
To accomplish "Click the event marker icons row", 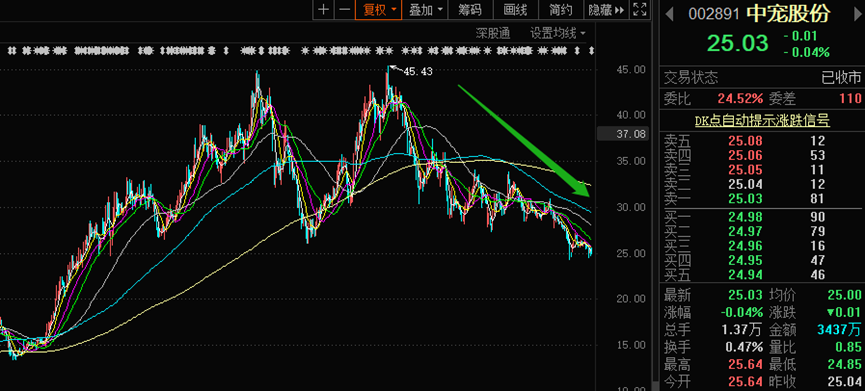I will coord(301,51).
